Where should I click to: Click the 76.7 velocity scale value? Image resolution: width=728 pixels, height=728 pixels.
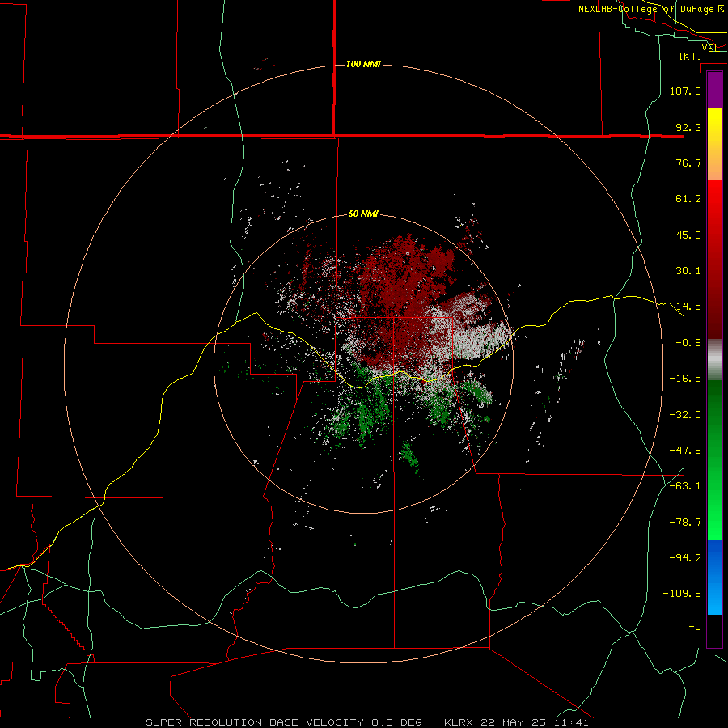[x=688, y=163]
